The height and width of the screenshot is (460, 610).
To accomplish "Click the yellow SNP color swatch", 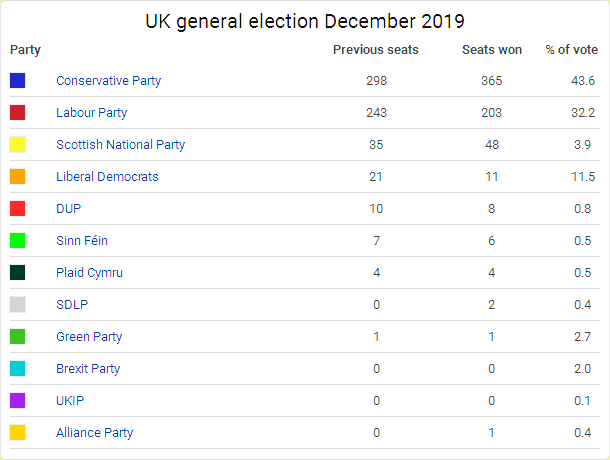I will pyautogui.click(x=18, y=144).
